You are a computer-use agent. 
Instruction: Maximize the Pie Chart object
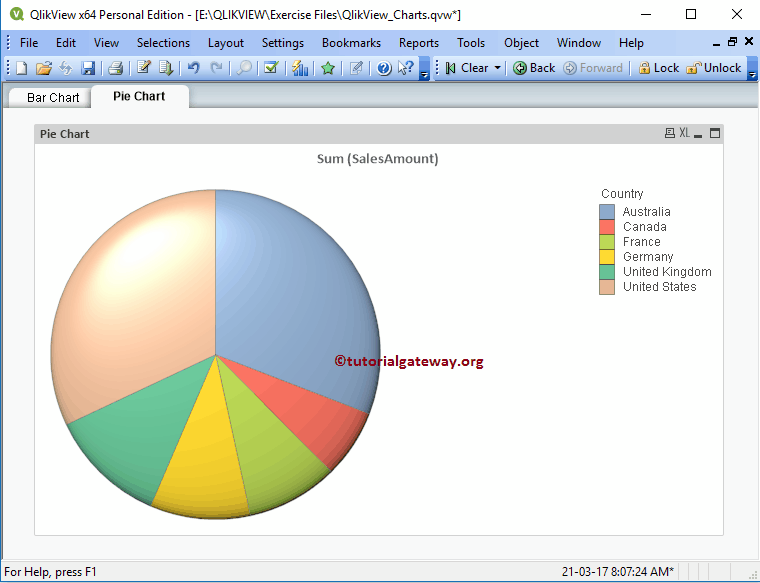pyautogui.click(x=715, y=133)
